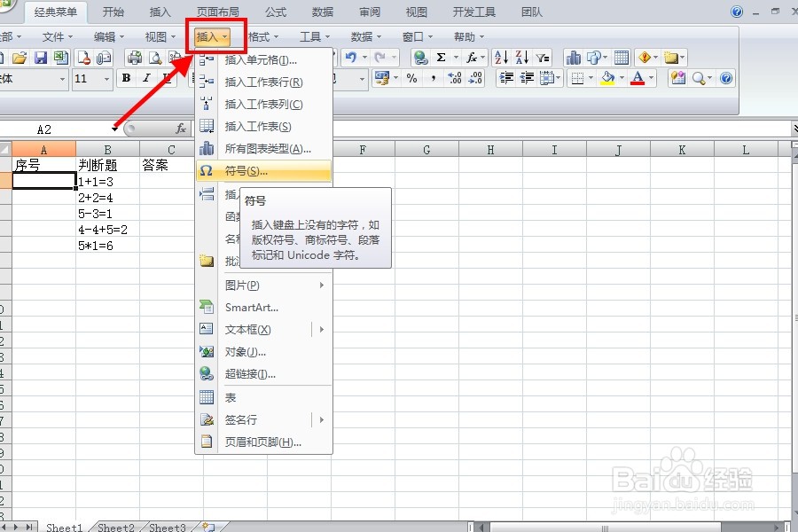Switch to the 开始 ribbon tab
This screenshot has width=798, height=532.
pyautogui.click(x=113, y=12)
